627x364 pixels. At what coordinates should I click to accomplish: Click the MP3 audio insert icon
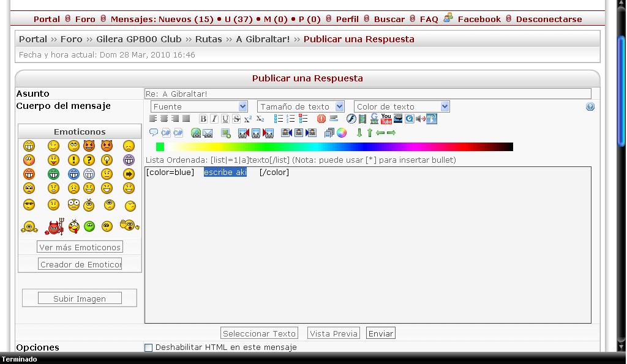(432, 119)
